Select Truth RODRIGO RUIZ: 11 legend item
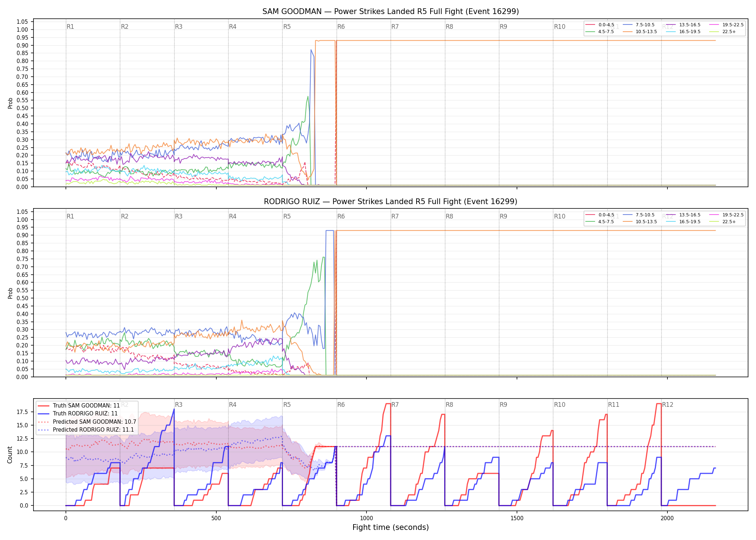This screenshot has height=540, width=756. pyautogui.click(x=78, y=414)
